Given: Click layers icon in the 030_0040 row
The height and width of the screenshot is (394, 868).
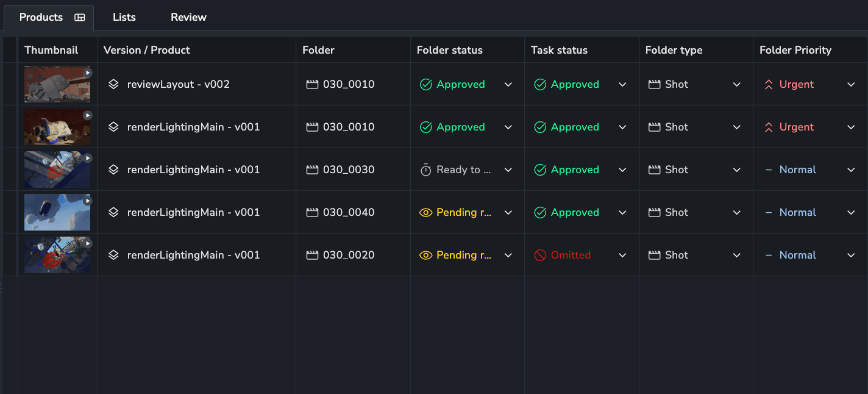Looking at the screenshot, I should coord(113,212).
